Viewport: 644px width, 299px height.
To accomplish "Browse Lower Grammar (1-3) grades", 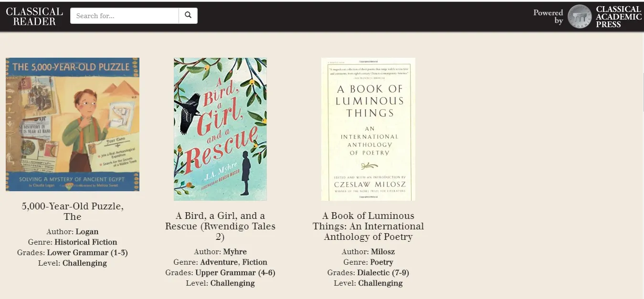I will pos(87,253).
